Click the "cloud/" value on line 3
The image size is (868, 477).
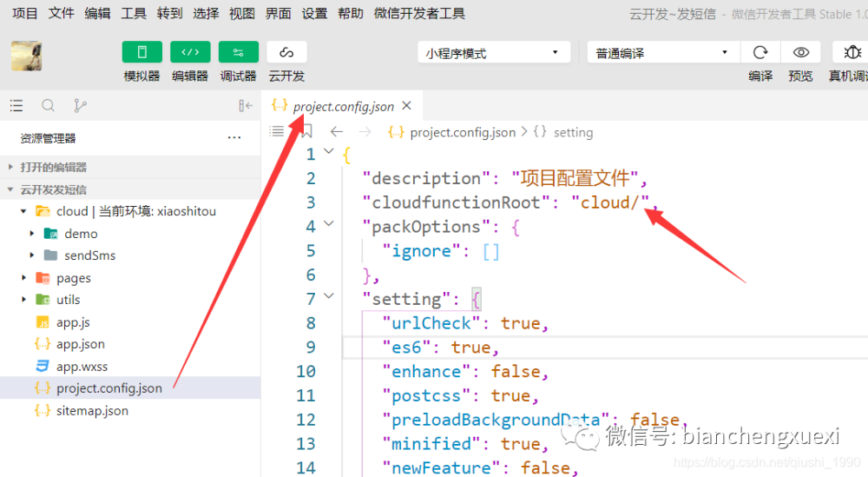[x=610, y=202]
